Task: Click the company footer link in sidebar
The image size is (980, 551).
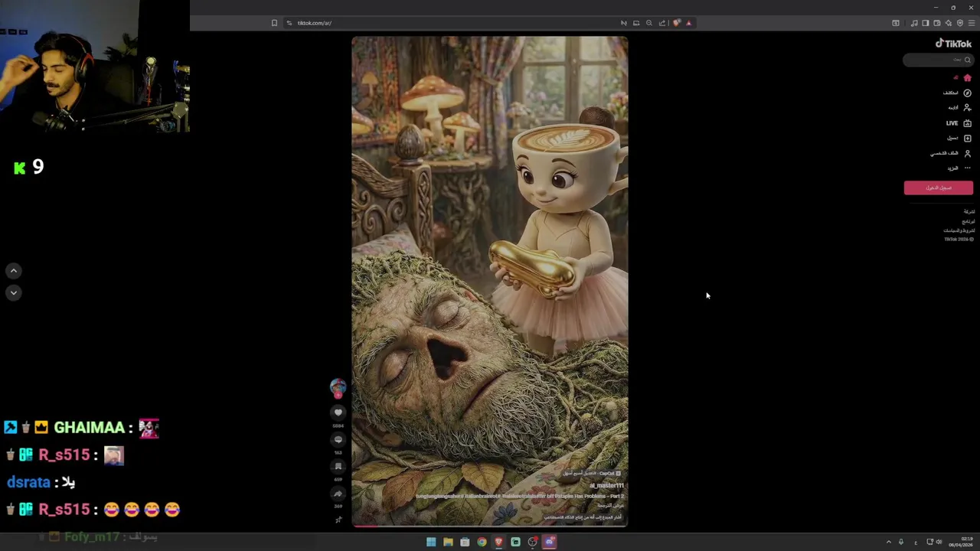Action: pyautogui.click(x=969, y=211)
